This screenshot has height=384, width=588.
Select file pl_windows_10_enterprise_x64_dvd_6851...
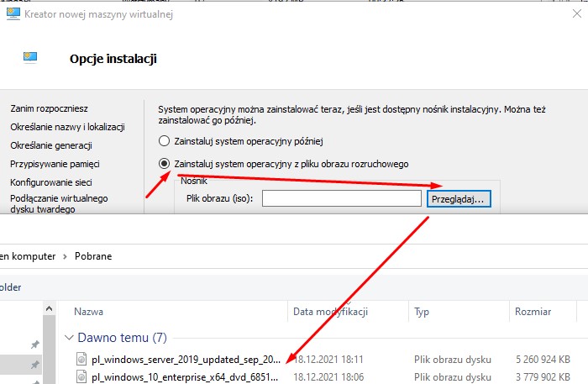click(x=185, y=377)
